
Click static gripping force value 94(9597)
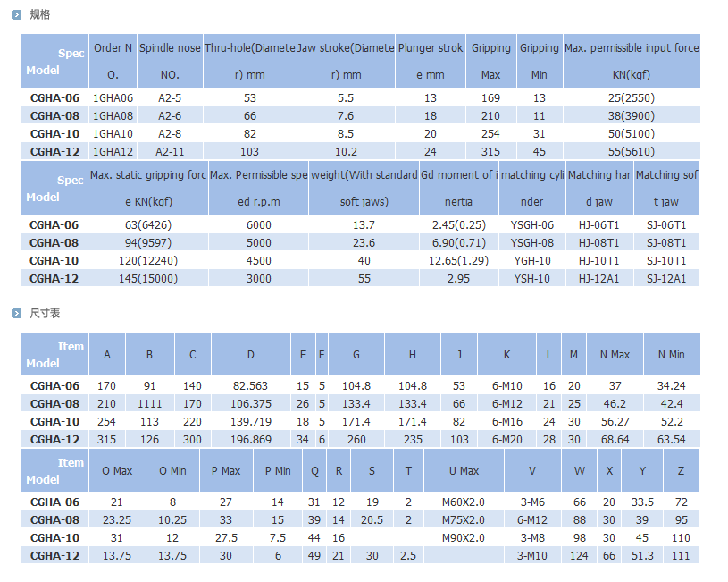pyautogui.click(x=148, y=242)
